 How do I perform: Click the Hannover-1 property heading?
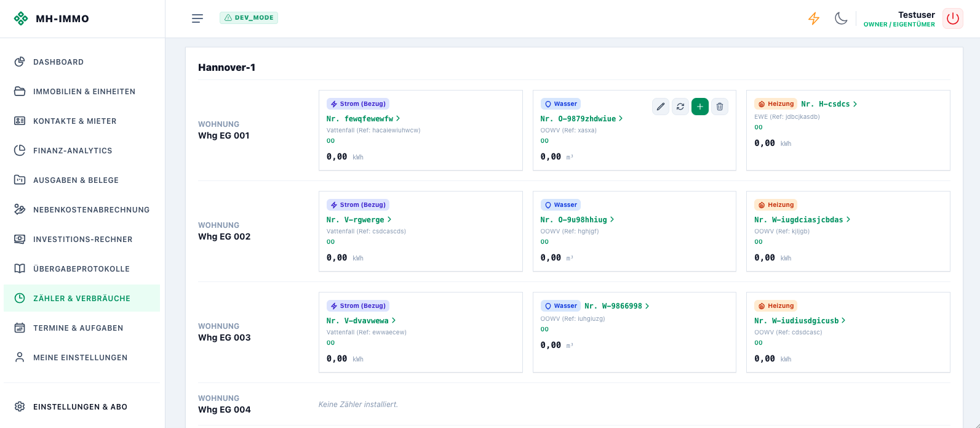[x=226, y=67]
